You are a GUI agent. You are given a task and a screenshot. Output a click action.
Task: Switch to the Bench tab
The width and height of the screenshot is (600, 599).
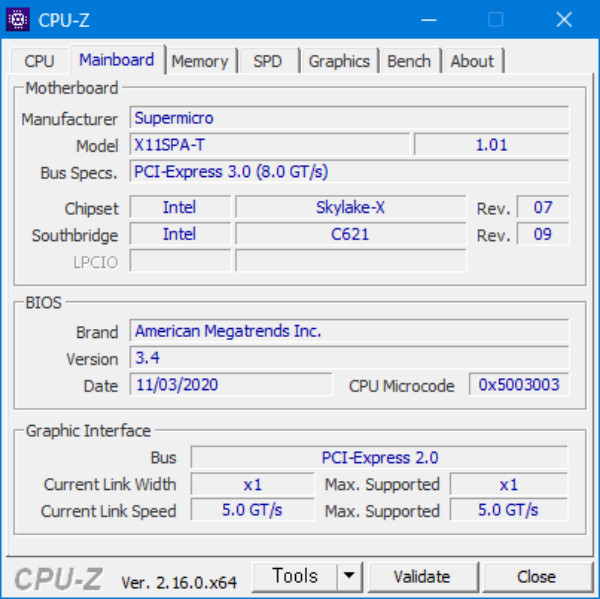(409, 61)
